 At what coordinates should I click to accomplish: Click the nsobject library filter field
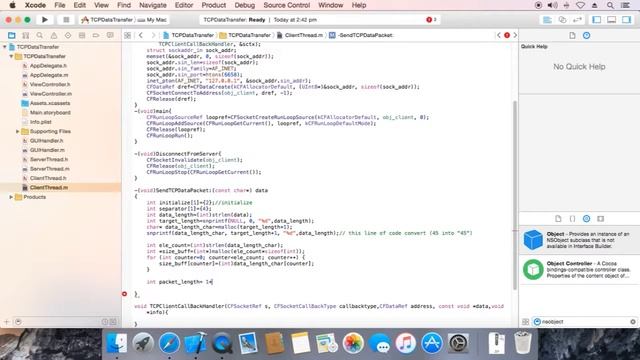point(584,322)
